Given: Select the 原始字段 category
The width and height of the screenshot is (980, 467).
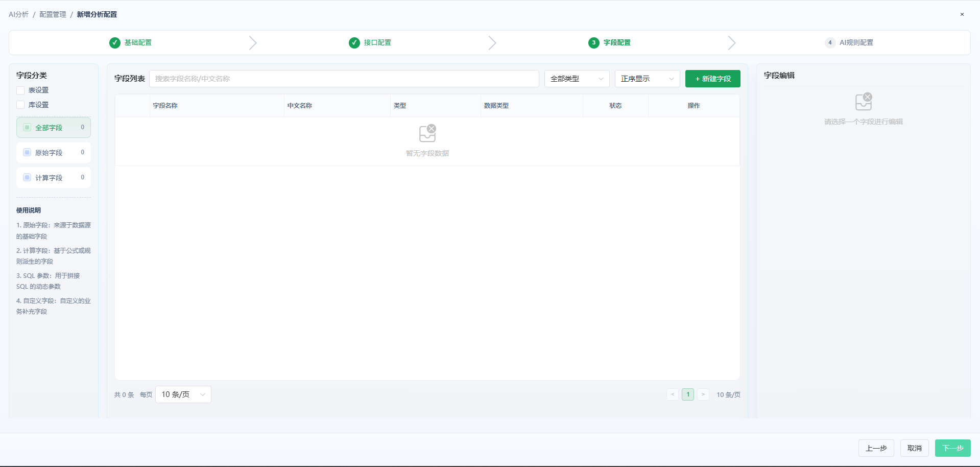Looking at the screenshot, I should pyautogui.click(x=54, y=152).
